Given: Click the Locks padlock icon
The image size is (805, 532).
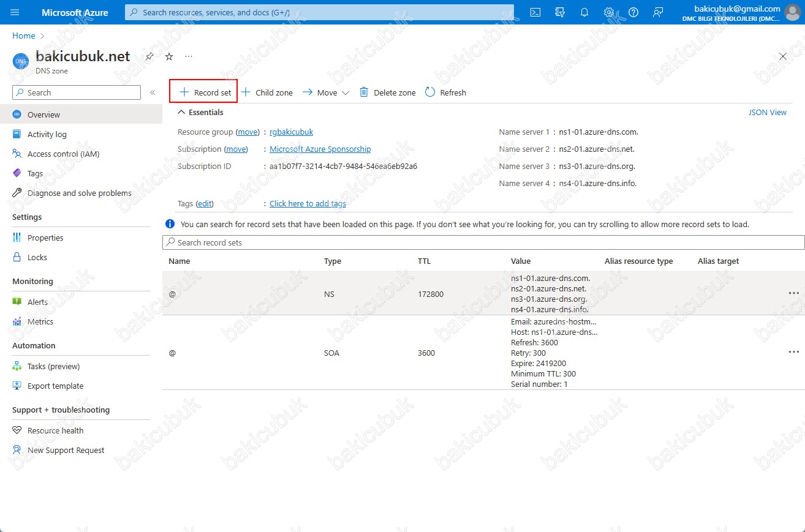Looking at the screenshot, I should [17, 257].
